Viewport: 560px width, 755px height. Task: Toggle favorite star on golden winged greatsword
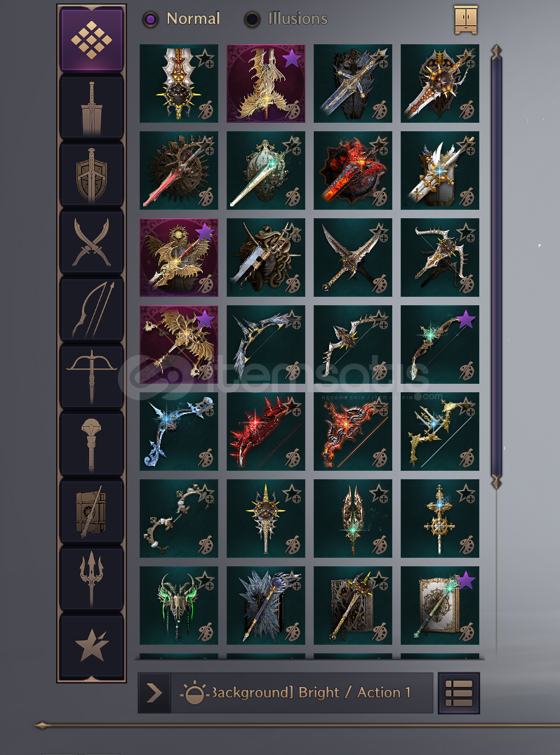(291, 58)
